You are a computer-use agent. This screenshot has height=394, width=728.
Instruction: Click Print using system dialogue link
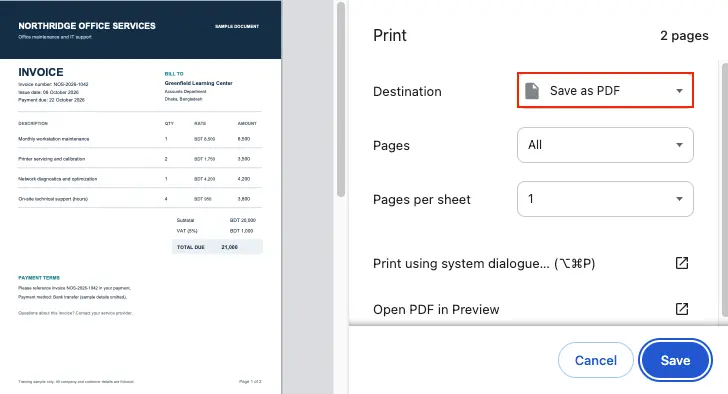(484, 264)
